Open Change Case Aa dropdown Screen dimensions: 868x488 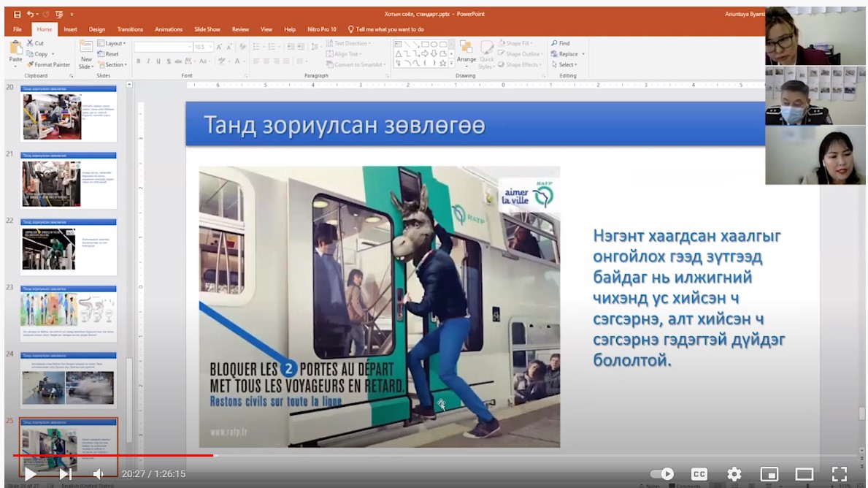coord(204,61)
